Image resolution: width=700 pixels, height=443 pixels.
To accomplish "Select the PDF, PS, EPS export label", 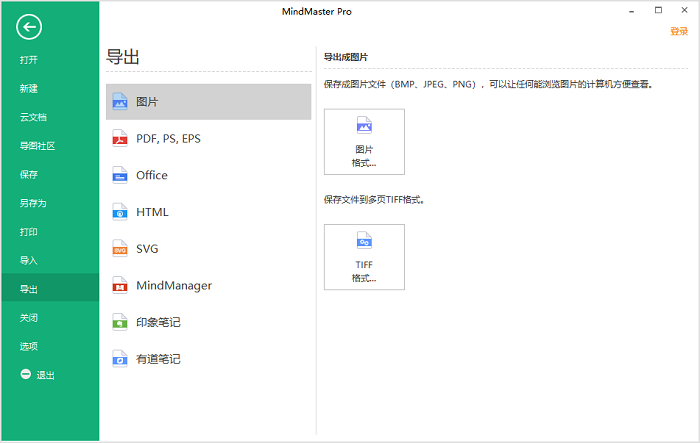I will click(x=168, y=138).
